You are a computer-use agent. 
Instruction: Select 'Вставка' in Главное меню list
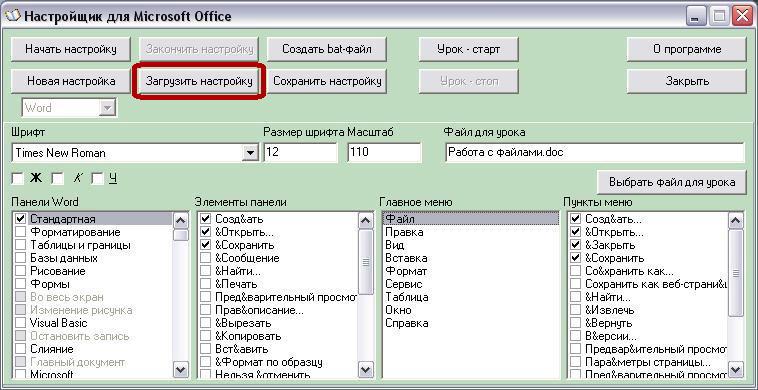coord(470,258)
